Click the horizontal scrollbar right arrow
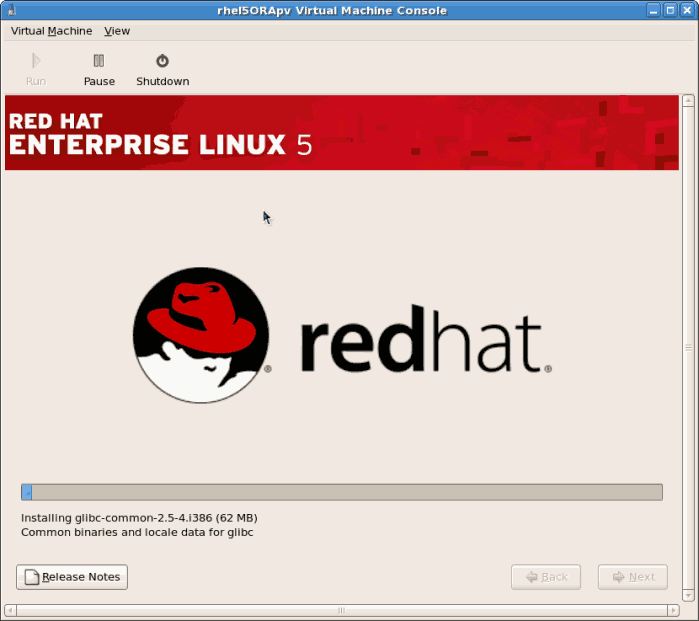The width and height of the screenshot is (699, 621). pyautogui.click(x=675, y=610)
